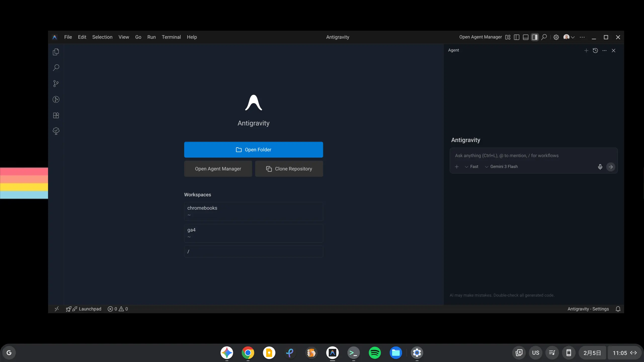The height and width of the screenshot is (362, 644).
Task: Open Agent conversation history
Action: (595, 51)
